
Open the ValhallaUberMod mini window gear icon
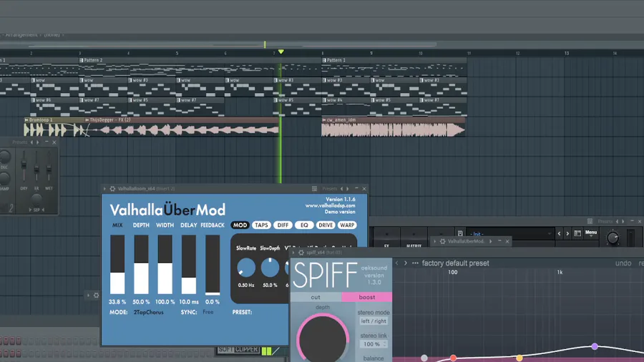[442, 241]
